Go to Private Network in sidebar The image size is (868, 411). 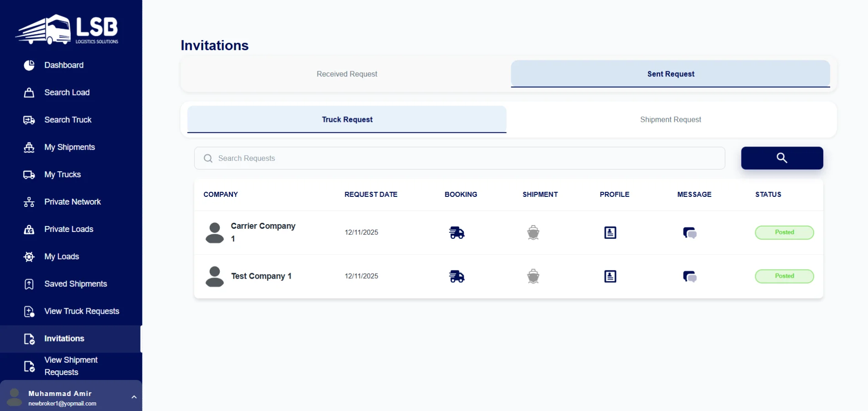[x=72, y=202]
